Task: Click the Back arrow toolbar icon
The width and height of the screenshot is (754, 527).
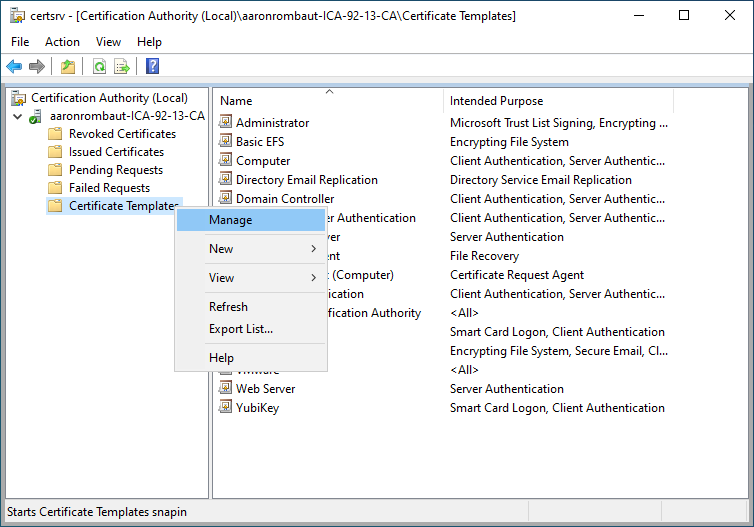Action: [x=14, y=67]
